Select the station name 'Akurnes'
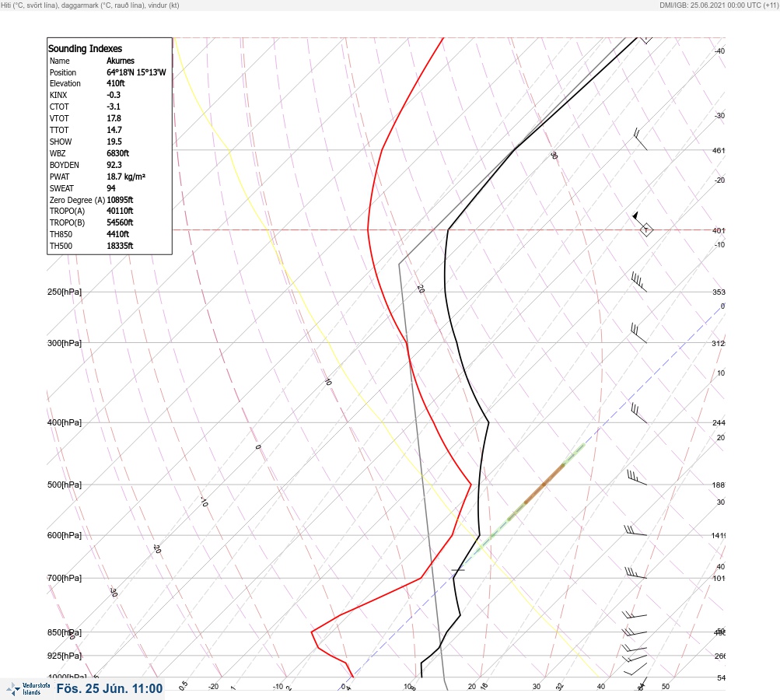Viewport: 780px width, 700px height. point(121,61)
